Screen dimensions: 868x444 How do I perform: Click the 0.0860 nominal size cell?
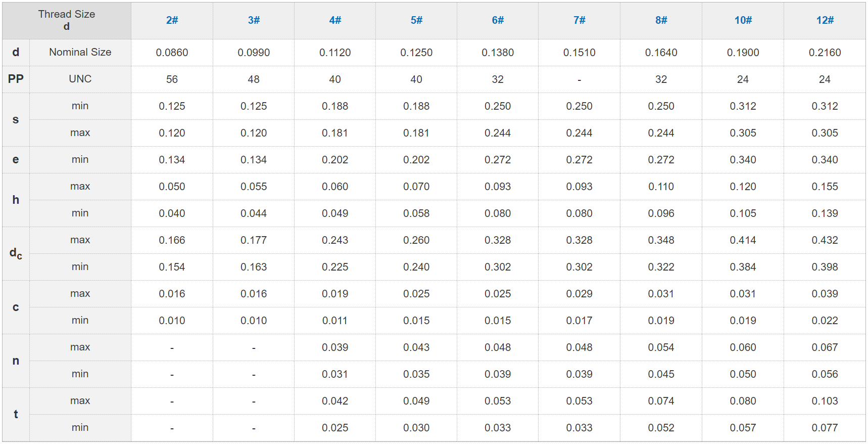tap(172, 53)
